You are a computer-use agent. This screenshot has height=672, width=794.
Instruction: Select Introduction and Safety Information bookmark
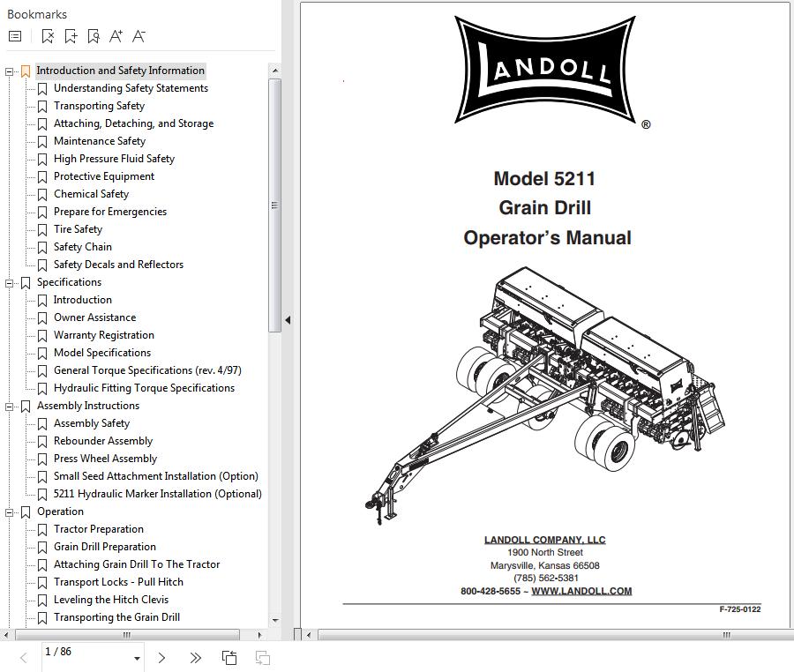(x=121, y=71)
